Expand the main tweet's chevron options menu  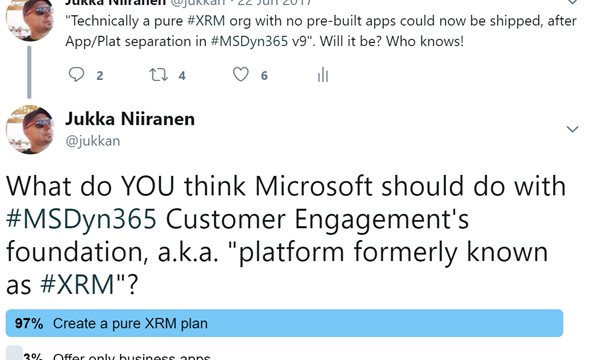(x=572, y=129)
